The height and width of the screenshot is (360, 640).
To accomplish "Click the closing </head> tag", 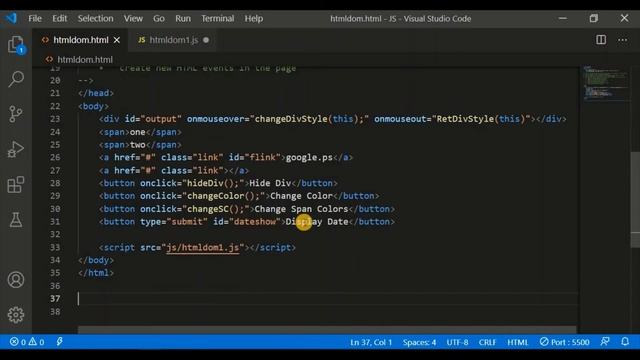I will (x=96, y=93).
